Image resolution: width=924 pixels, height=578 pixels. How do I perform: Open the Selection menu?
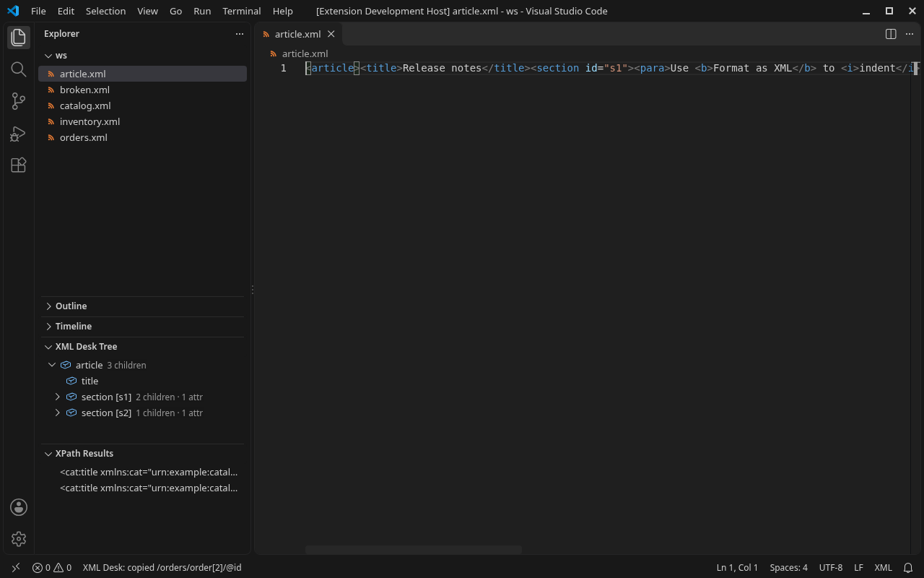pos(105,11)
